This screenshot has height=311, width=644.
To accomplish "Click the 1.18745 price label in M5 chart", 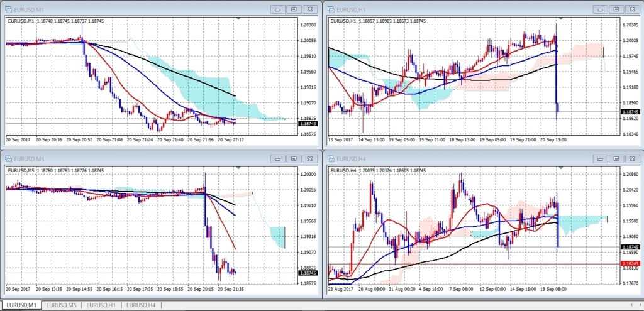I will (308, 273).
